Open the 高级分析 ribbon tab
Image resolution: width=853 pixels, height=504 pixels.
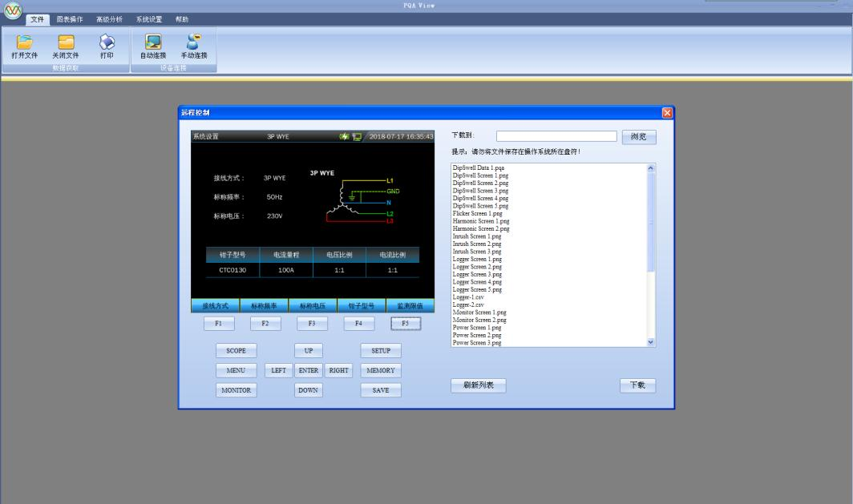(x=109, y=19)
